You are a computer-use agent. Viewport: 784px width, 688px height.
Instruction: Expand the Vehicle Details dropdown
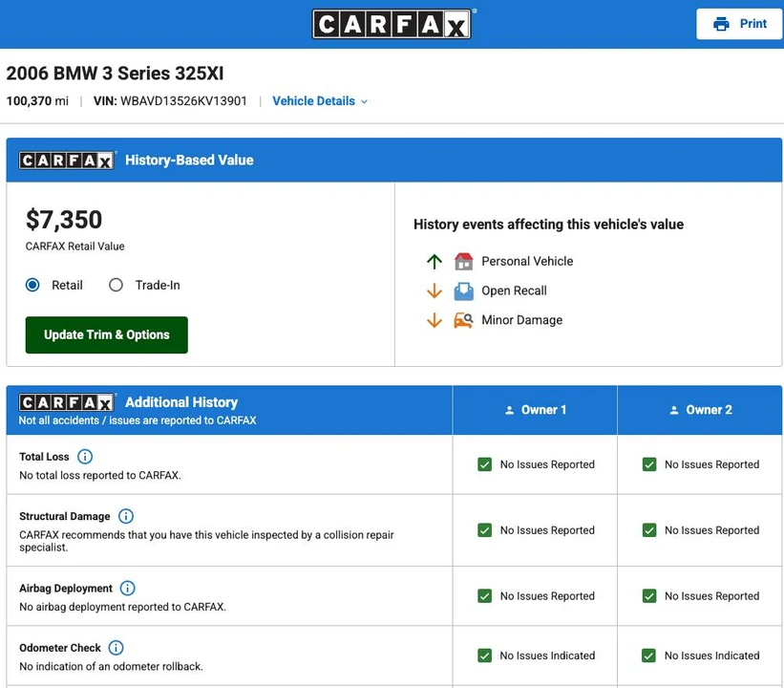(320, 101)
